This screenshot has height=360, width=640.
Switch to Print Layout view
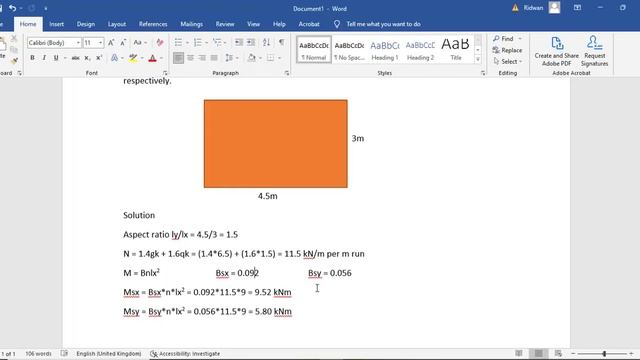pyautogui.click(x=538, y=353)
